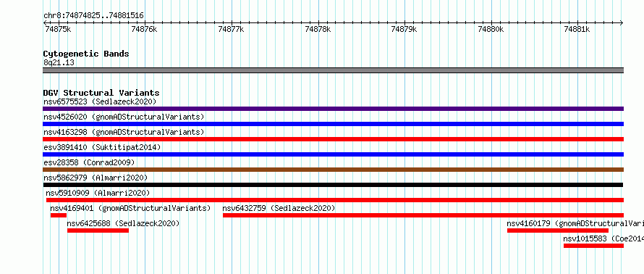This screenshot has width=644, height=274.
Task: Click the 74876k ruler mark
Action: click(144, 29)
